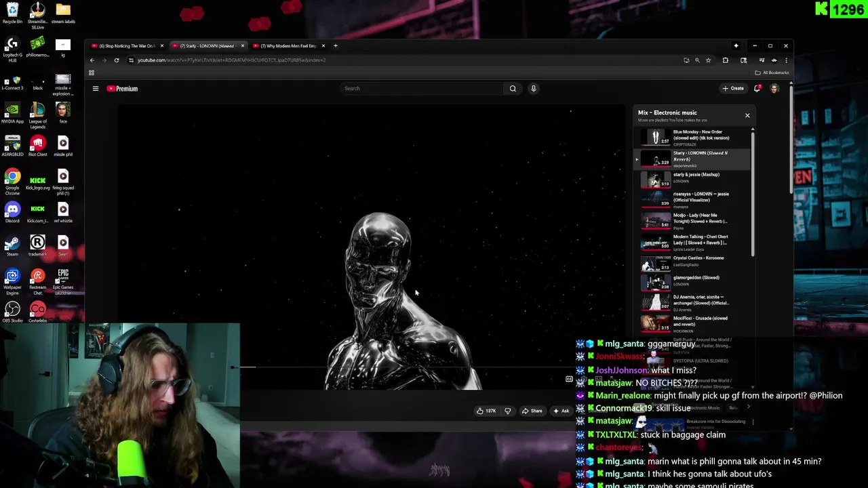The height and width of the screenshot is (488, 868).
Task: Open 'stream labels' desktop folder
Action: coord(63,14)
